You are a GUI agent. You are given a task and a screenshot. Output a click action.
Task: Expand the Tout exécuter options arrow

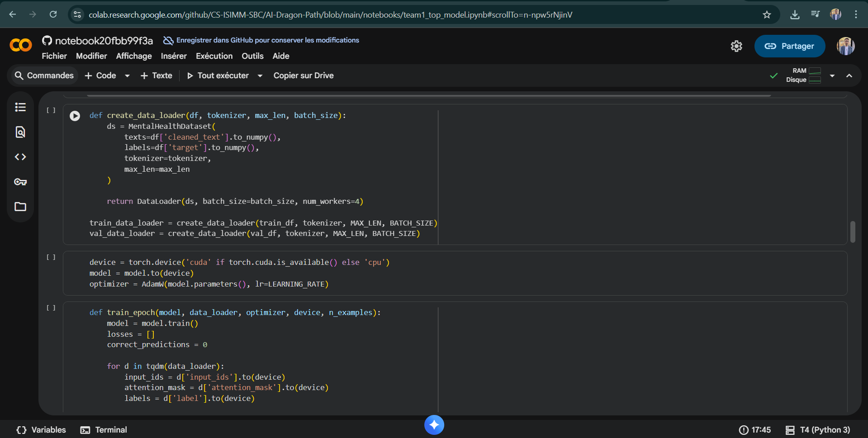tap(260, 76)
